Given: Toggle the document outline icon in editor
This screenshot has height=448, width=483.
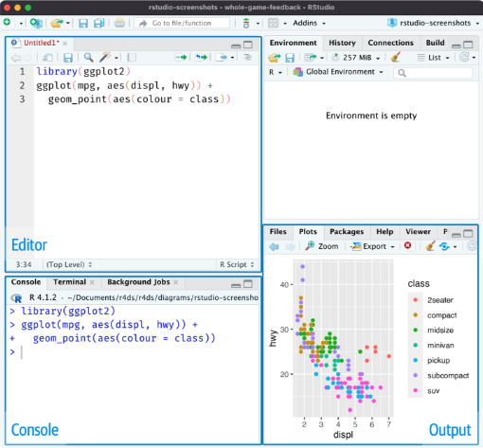Looking at the screenshot, I should pyautogui.click(x=247, y=57).
